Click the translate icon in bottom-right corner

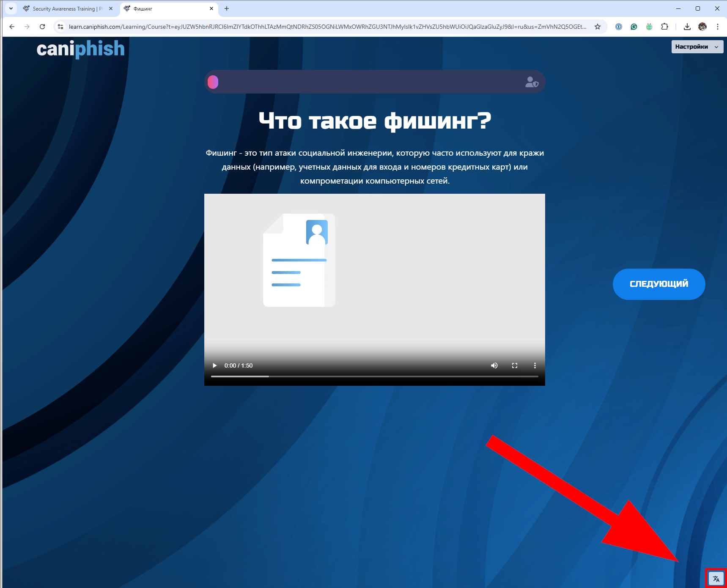click(716, 579)
